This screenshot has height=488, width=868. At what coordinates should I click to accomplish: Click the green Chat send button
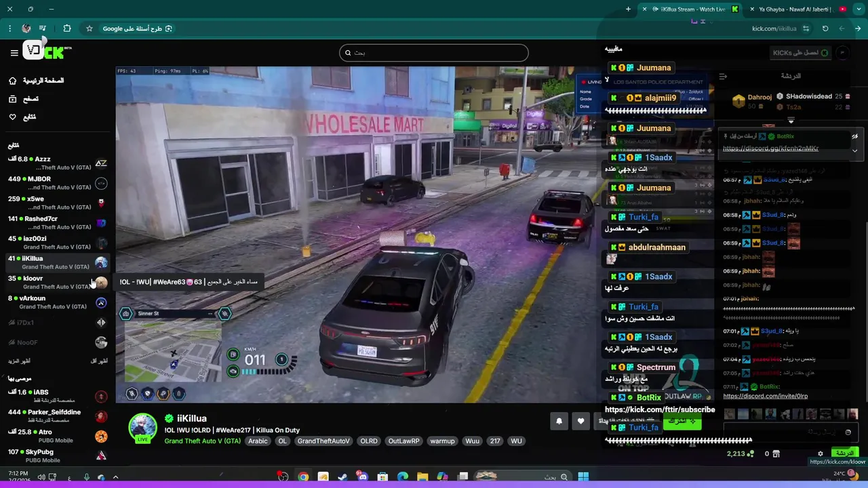[x=844, y=453]
